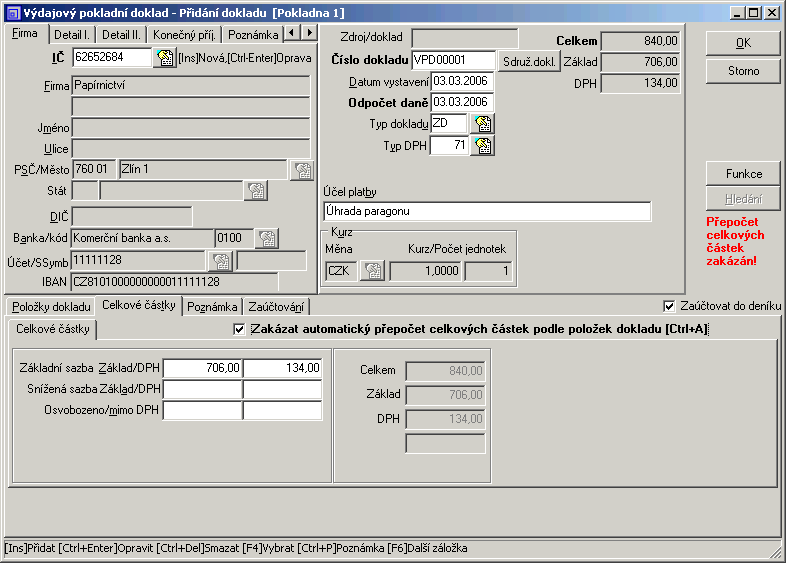Image resolution: width=786 pixels, height=563 pixels.
Task: Click IČ input field with 62652684
Action: (x=112, y=57)
